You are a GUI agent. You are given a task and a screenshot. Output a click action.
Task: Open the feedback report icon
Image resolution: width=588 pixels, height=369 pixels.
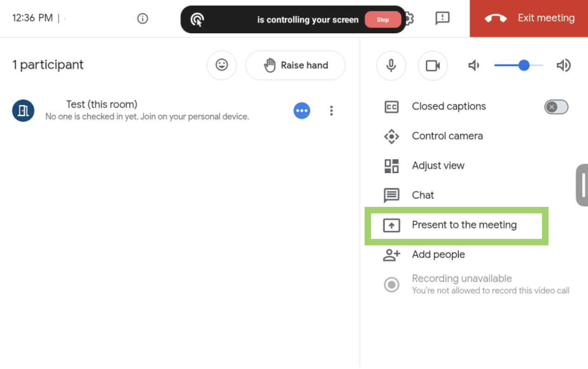pyautogui.click(x=442, y=18)
